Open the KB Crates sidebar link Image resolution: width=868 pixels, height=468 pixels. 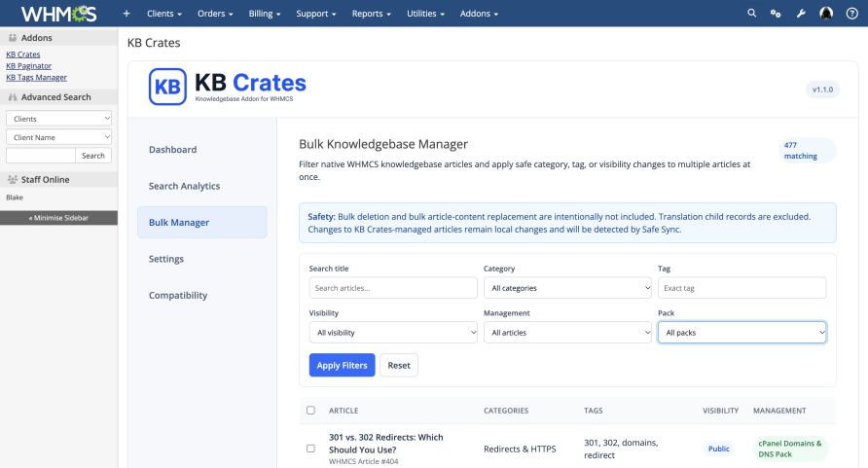(x=23, y=54)
